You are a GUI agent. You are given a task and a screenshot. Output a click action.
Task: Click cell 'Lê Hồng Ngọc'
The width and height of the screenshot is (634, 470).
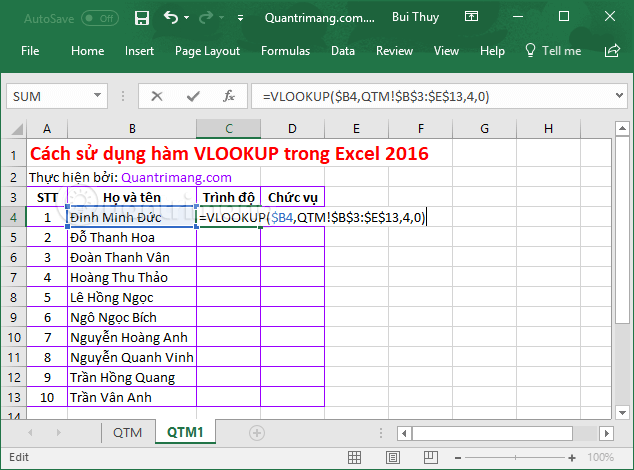coord(132,298)
